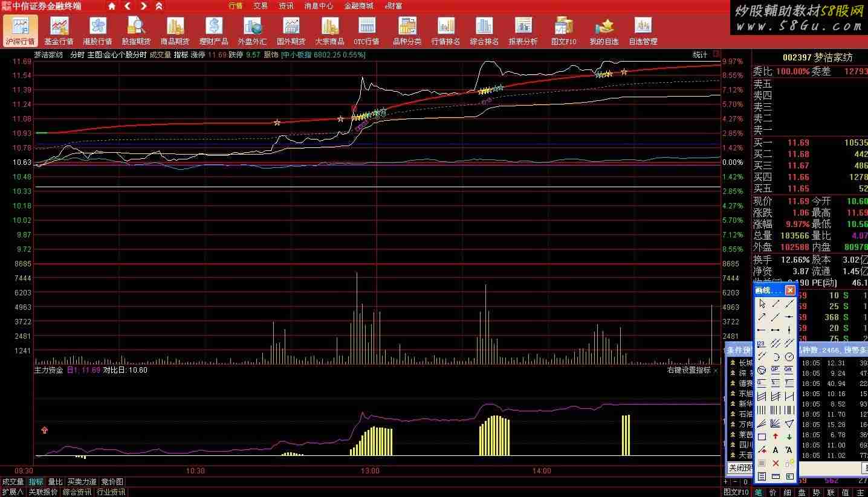Switch to the 竞价图 bottom tab
The height and width of the screenshot is (497, 868).
(x=112, y=482)
